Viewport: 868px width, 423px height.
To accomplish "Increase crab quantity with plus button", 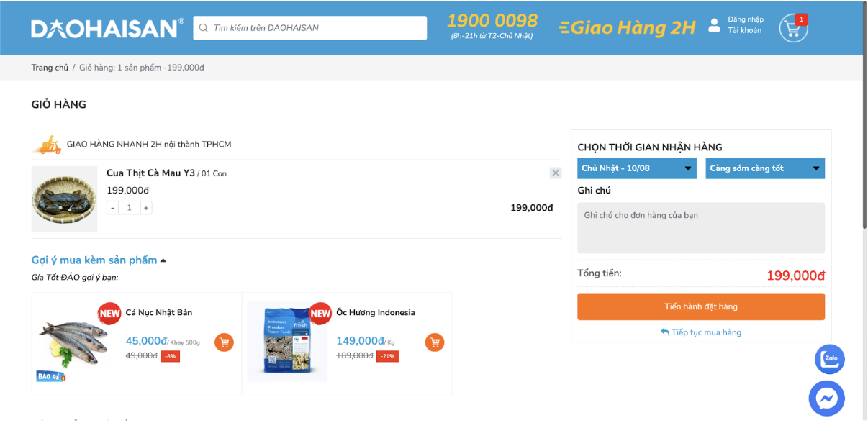I will 146,208.
